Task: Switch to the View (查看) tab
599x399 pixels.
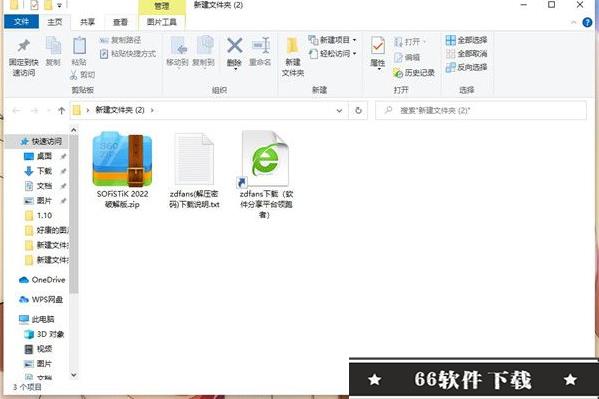Action: click(x=120, y=22)
